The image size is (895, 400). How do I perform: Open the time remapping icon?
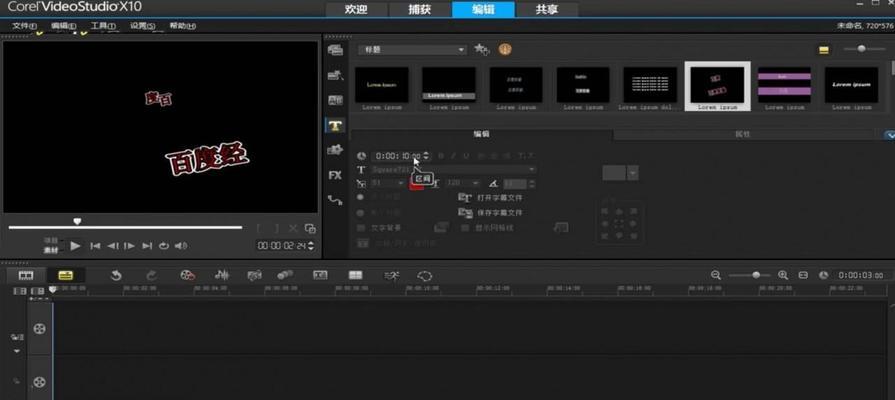[x=392, y=276]
